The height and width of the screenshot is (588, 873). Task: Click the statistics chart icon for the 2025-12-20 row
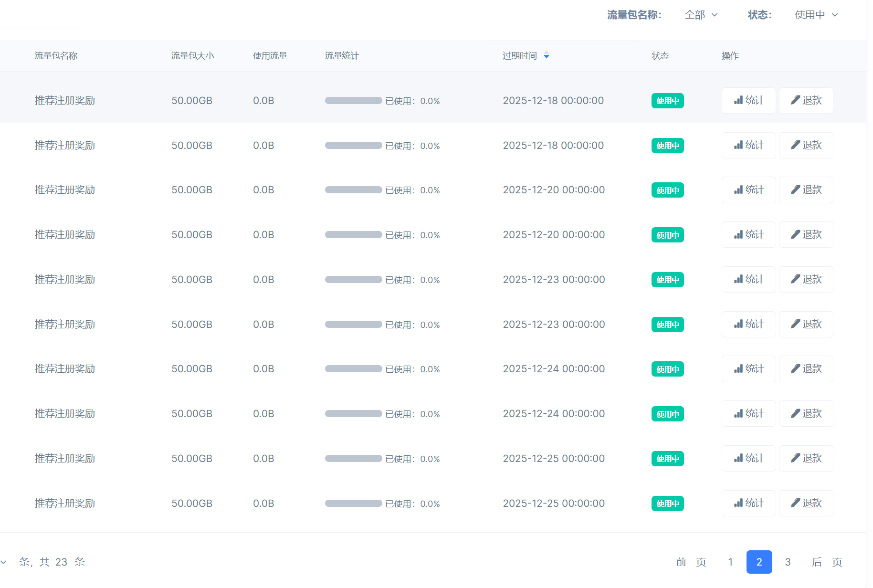pos(738,189)
